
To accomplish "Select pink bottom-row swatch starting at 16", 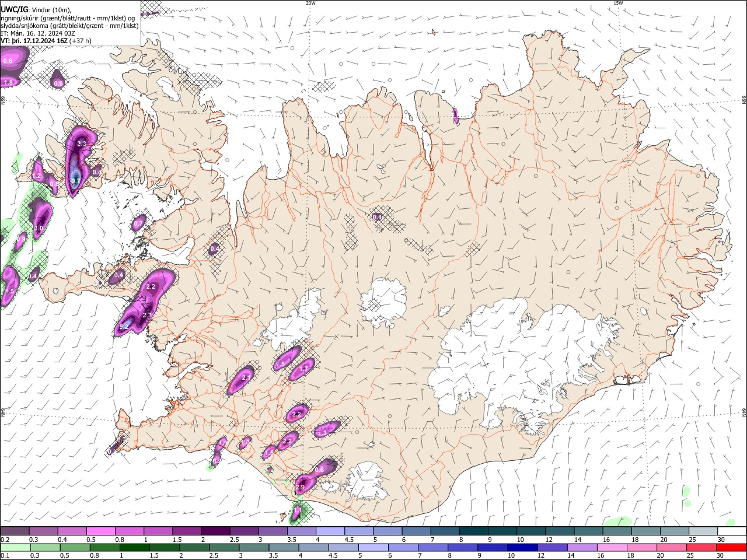I will pyautogui.click(x=611, y=547).
